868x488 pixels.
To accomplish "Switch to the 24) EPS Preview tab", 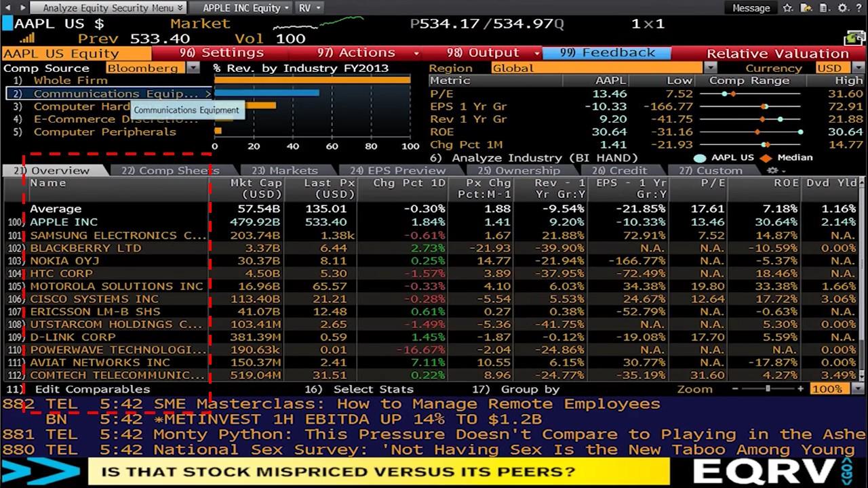I will (x=397, y=170).
